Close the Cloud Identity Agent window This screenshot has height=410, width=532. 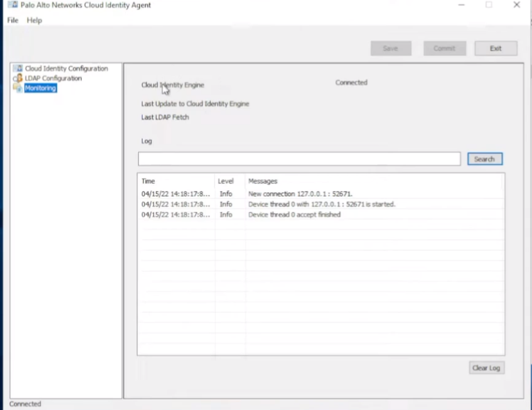(517, 4)
